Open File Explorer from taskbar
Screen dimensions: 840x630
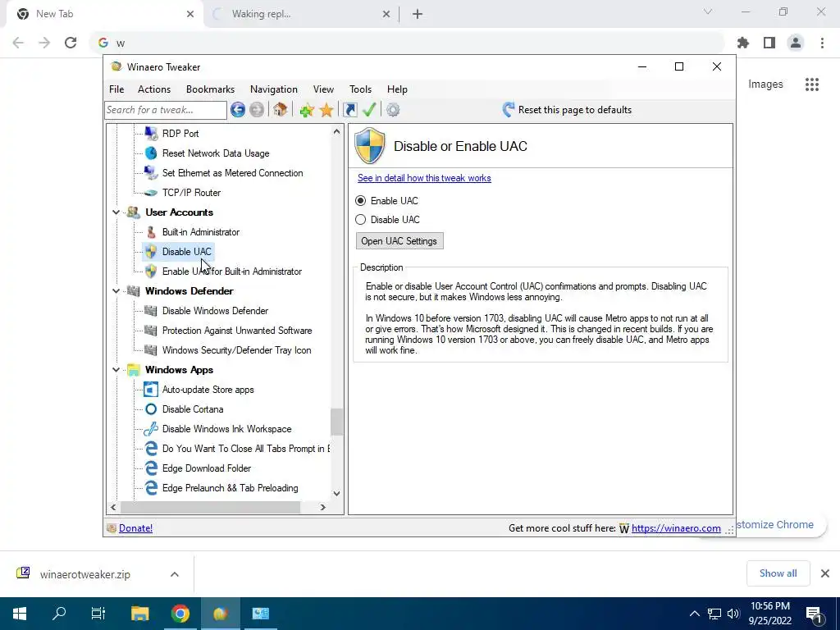pos(139,614)
